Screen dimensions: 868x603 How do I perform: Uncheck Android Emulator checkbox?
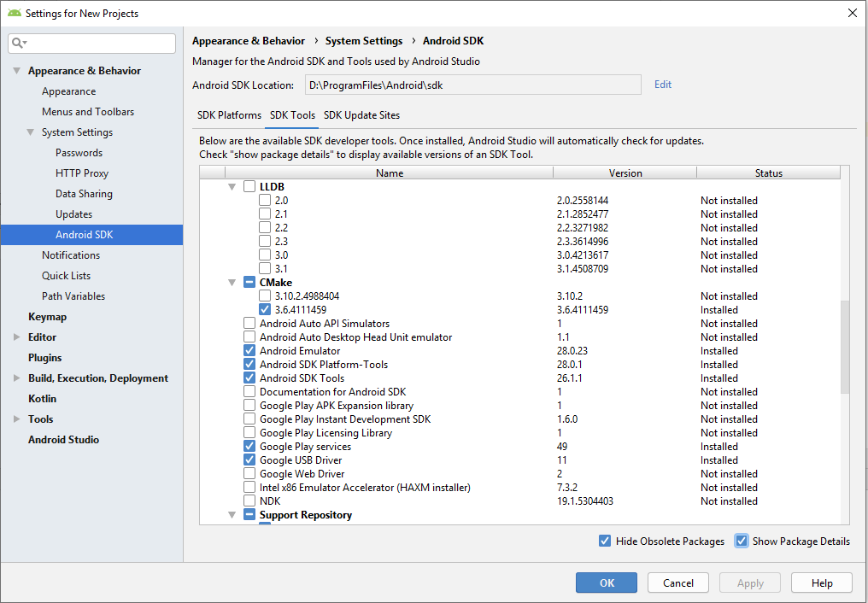coord(249,351)
